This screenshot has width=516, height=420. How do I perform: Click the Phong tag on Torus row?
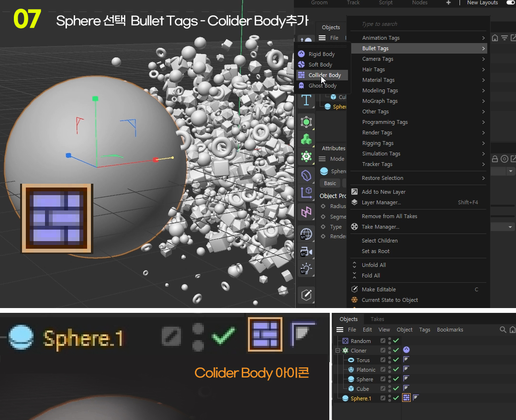[x=406, y=359]
